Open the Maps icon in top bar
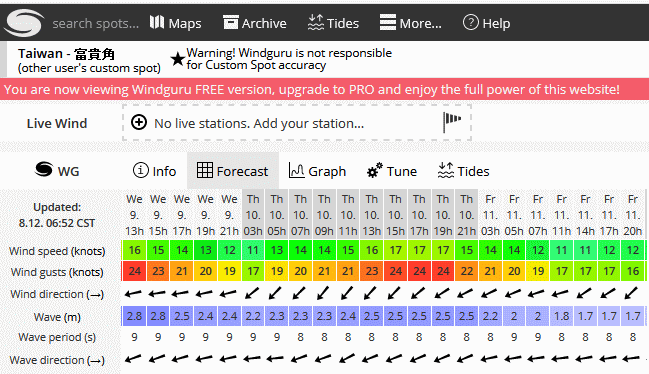This screenshot has height=374, width=649. [157, 22]
